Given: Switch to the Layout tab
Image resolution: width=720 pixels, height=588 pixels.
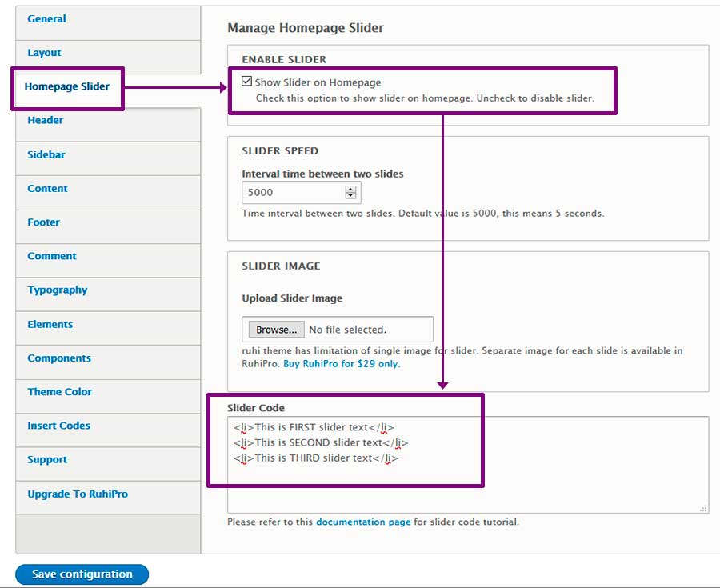Looking at the screenshot, I should [x=44, y=53].
